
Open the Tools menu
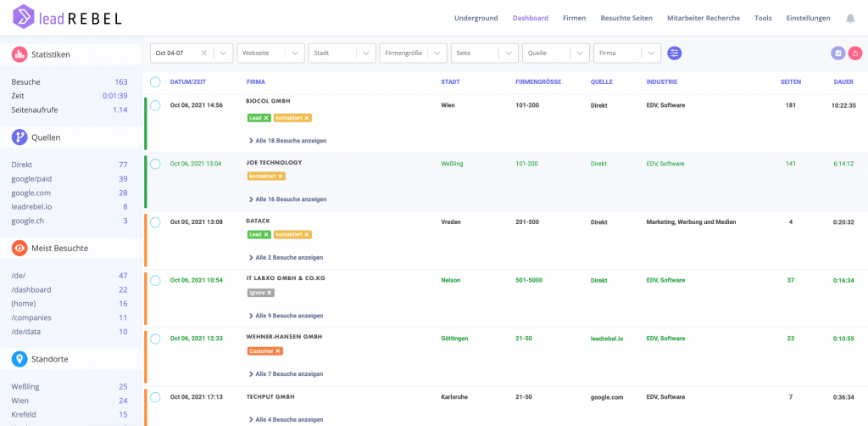pyautogui.click(x=763, y=19)
